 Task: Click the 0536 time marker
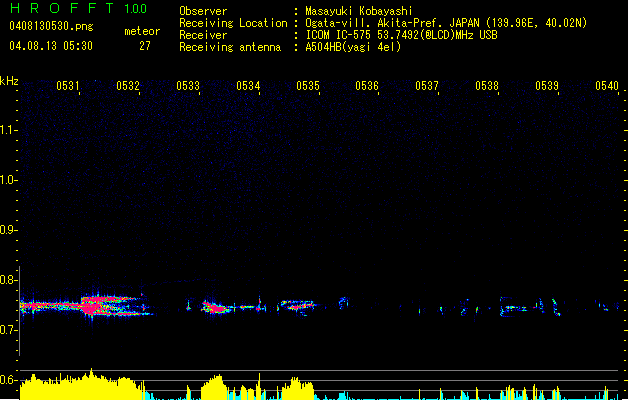[367, 86]
